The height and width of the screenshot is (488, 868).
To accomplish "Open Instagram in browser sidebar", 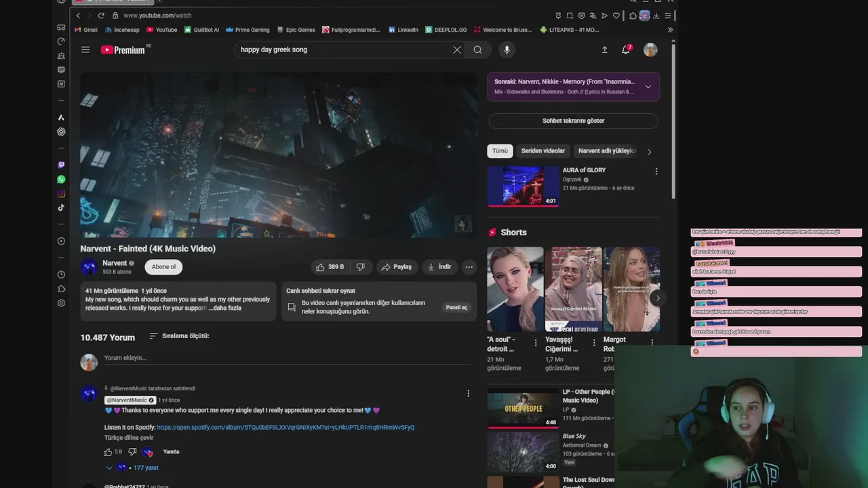I will click(61, 194).
